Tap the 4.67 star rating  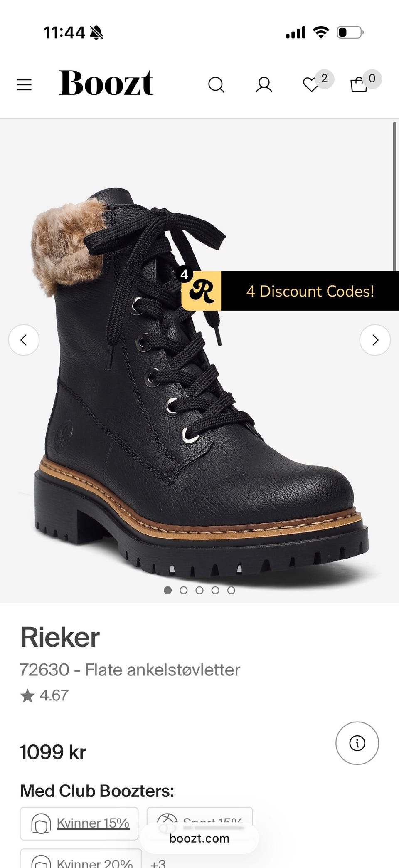pos(44,695)
